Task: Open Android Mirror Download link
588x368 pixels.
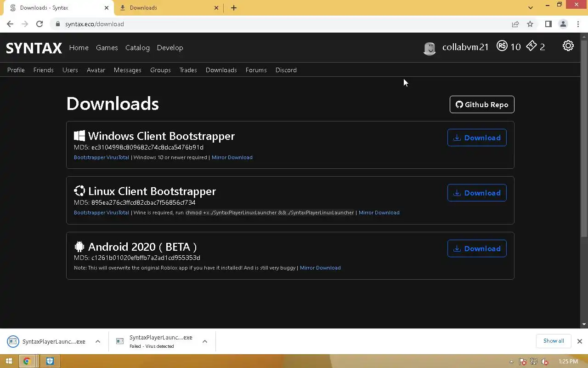Action: (320, 268)
